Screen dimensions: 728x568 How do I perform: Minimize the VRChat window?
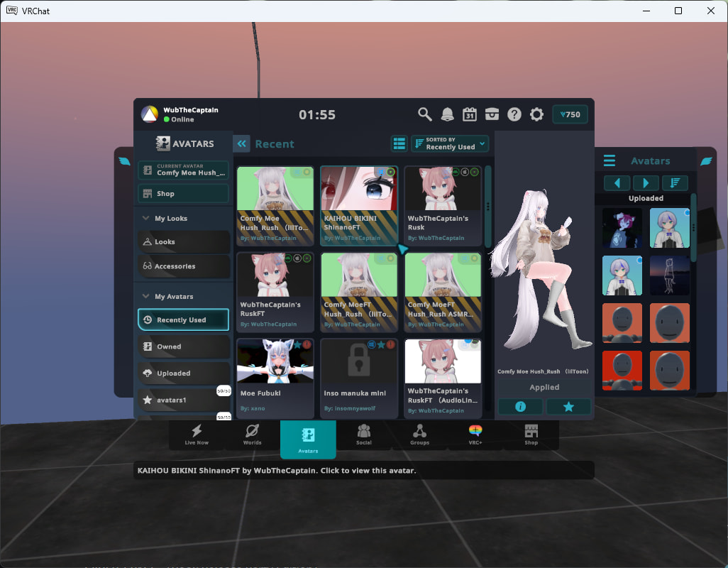(x=646, y=11)
